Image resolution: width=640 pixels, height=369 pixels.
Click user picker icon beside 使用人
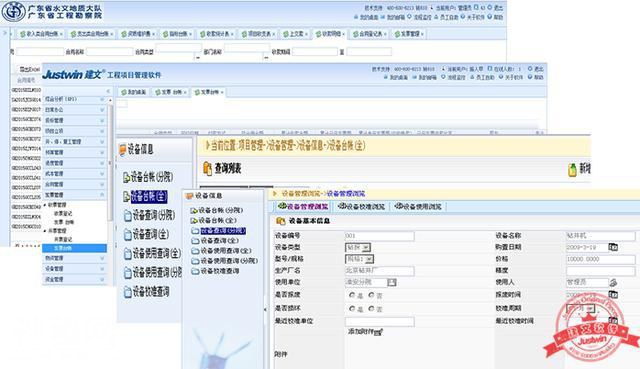click(613, 282)
